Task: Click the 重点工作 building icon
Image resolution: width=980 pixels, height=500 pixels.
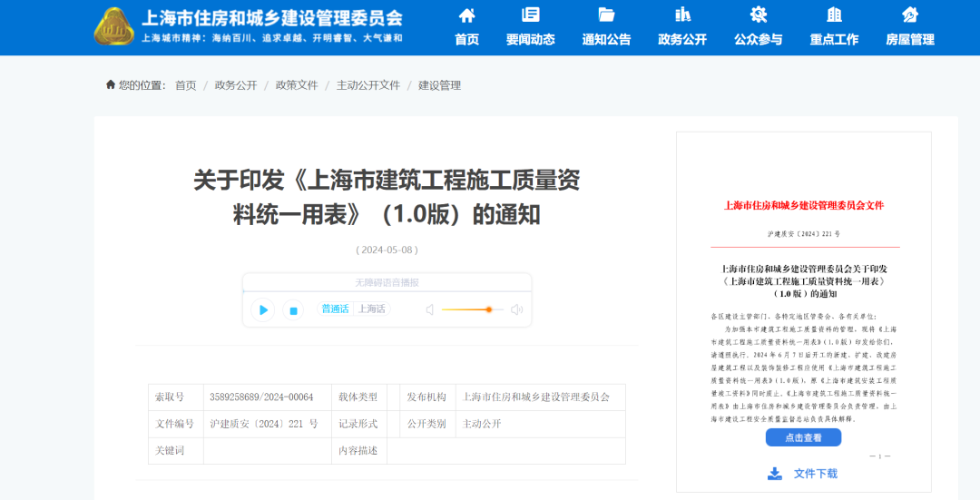Action: [835, 15]
